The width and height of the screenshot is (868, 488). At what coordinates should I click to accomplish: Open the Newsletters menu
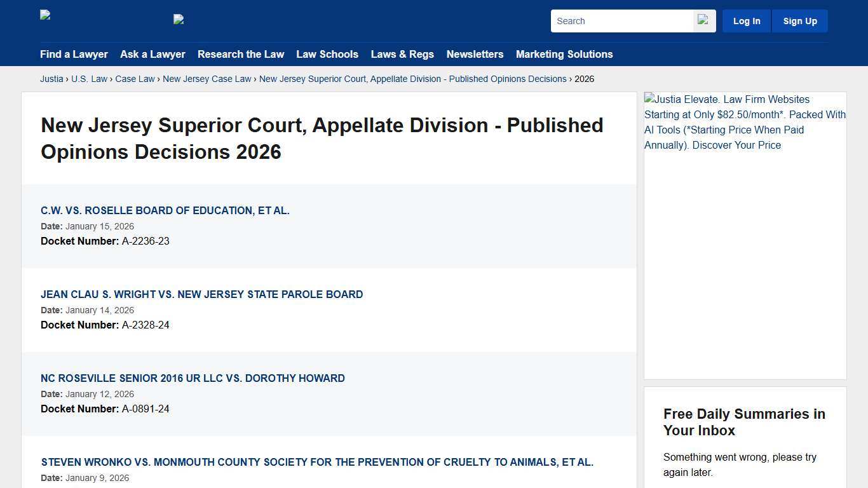pyautogui.click(x=475, y=55)
